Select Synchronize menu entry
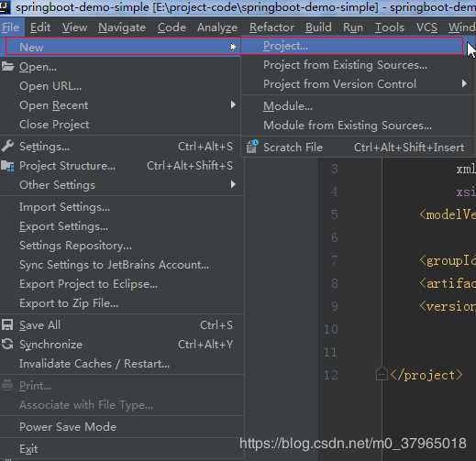The height and width of the screenshot is (461, 476). coord(121,345)
